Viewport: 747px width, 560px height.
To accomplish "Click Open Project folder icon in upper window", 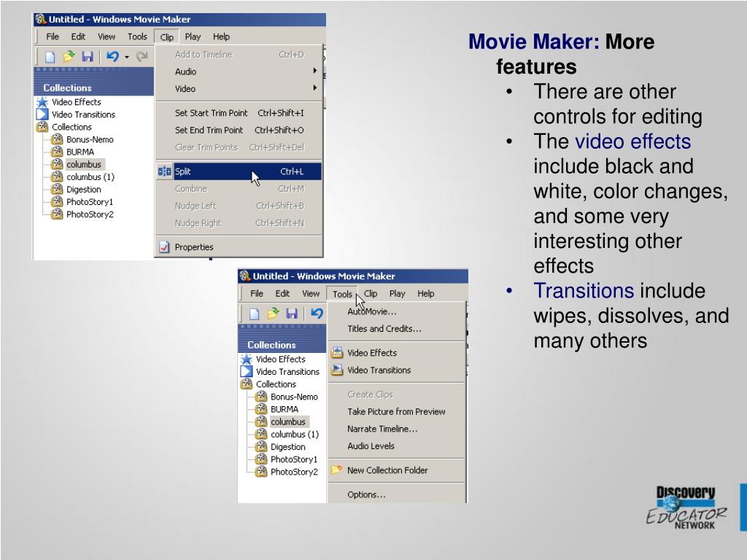I will click(x=69, y=57).
